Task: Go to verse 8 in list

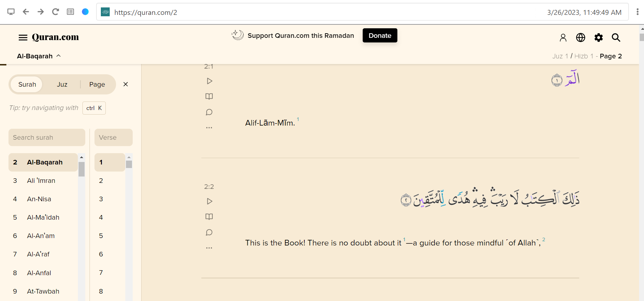Action: [x=110, y=291]
